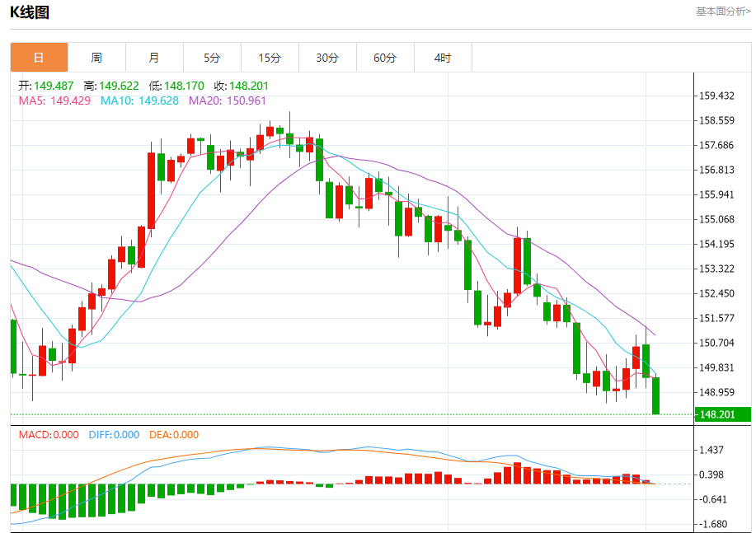Click the 159.432 price axis label
756x533 pixels.
point(716,96)
